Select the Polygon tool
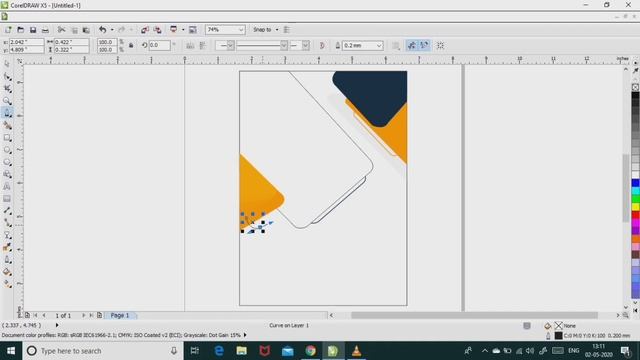Screen dimensions: 640x360 (7, 162)
